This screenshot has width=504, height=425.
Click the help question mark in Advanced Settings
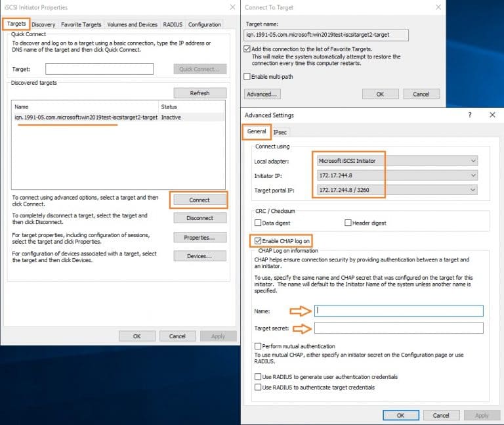(x=469, y=115)
